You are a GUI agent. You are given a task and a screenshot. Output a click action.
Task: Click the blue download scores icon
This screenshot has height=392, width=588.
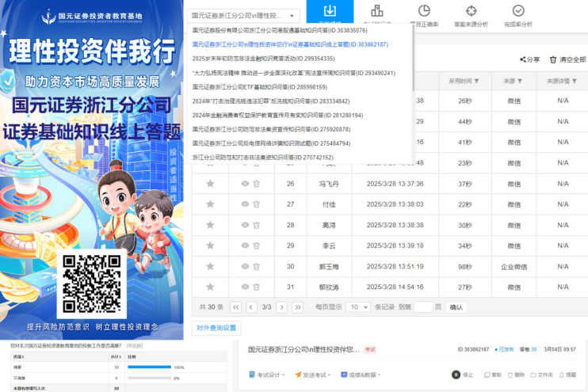(x=330, y=10)
